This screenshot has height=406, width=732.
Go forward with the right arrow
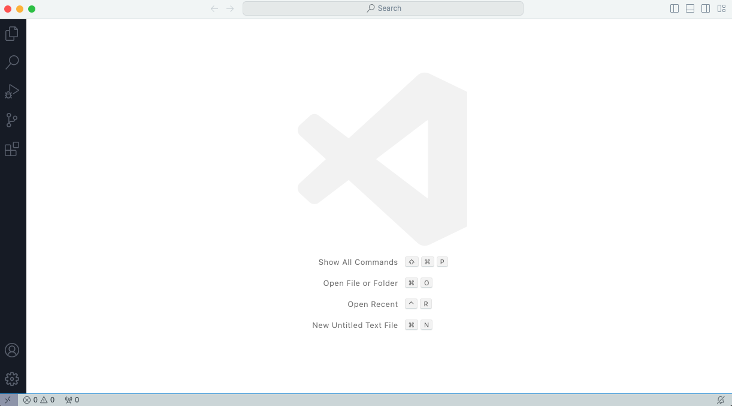[x=230, y=8]
